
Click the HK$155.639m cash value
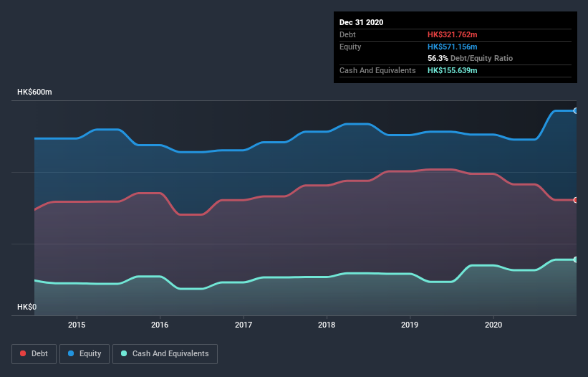point(452,70)
